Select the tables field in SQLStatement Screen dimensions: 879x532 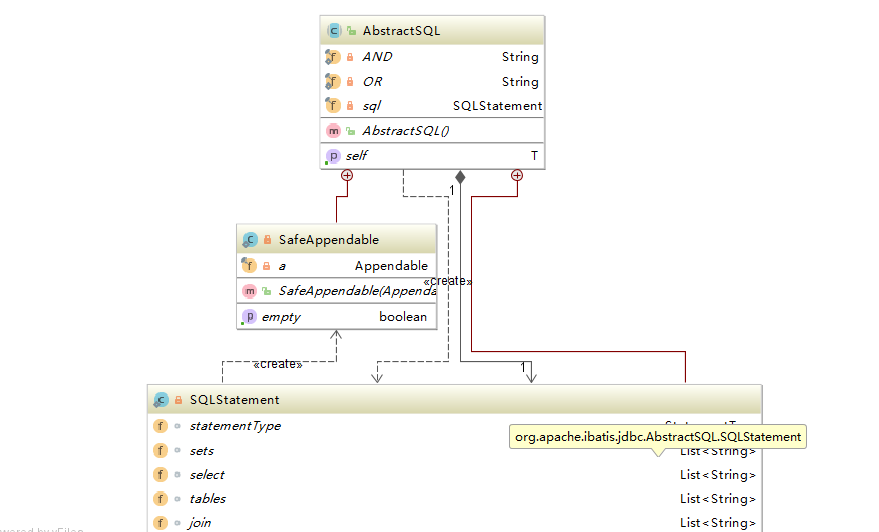coord(207,499)
